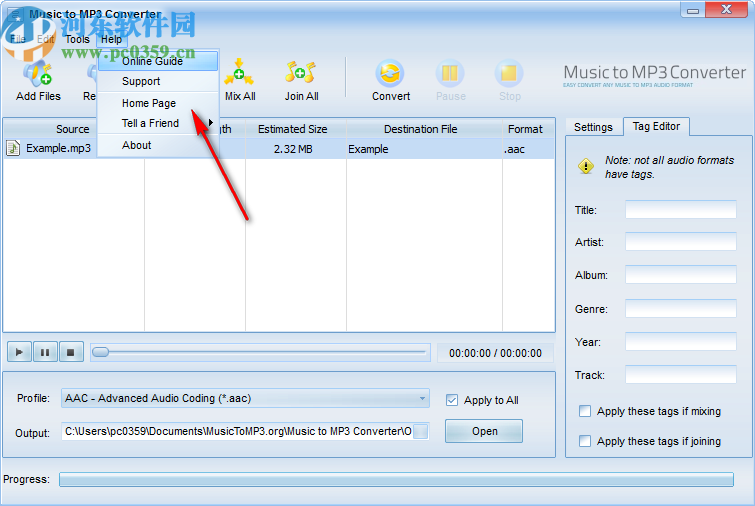Click the conversion Progress bar
Screen dimensions: 755x506
396,480
